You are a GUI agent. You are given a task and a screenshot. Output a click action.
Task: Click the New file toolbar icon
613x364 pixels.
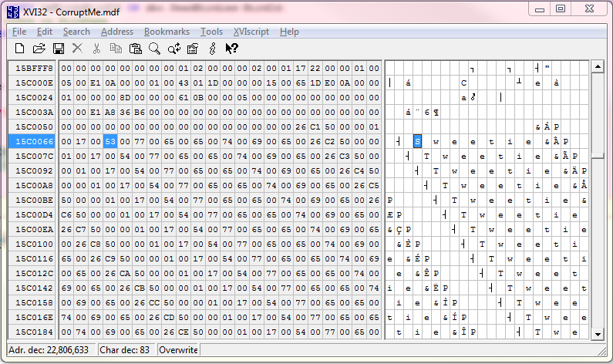coord(20,49)
